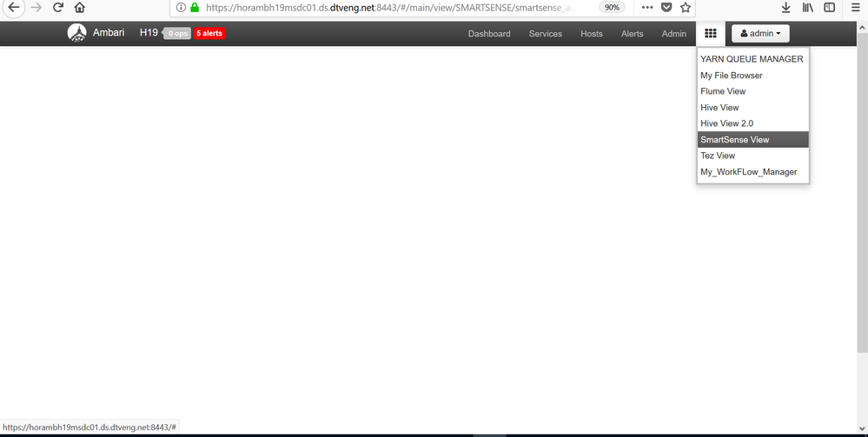Expand the admin user dropdown

760,34
